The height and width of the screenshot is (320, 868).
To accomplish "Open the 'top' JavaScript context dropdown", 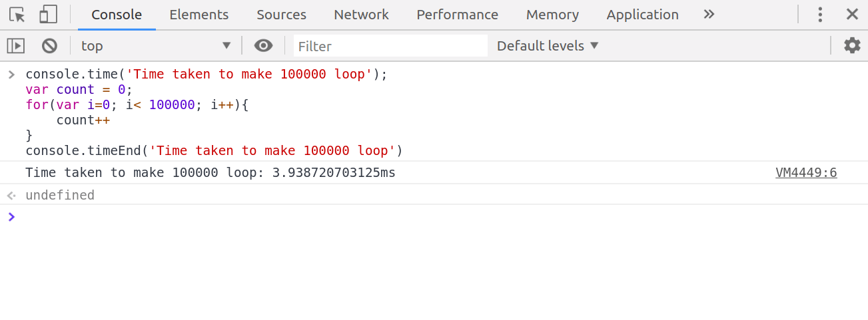I will pyautogui.click(x=155, y=46).
